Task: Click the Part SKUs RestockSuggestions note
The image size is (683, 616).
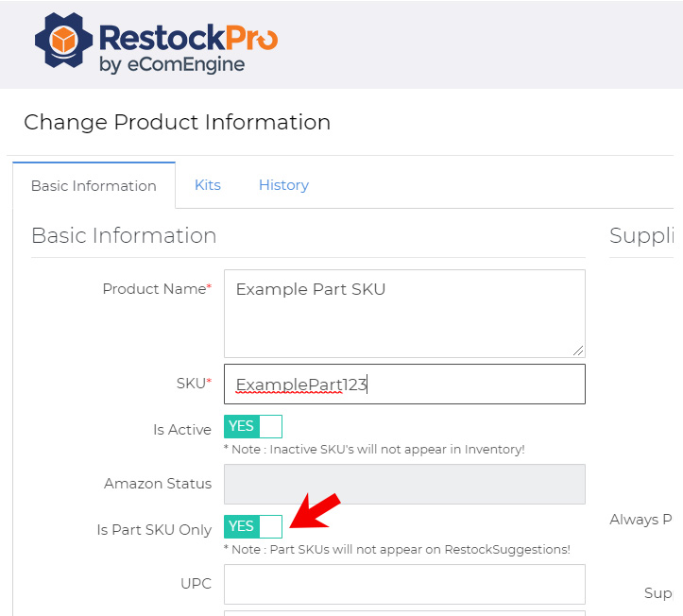Action: [x=397, y=549]
